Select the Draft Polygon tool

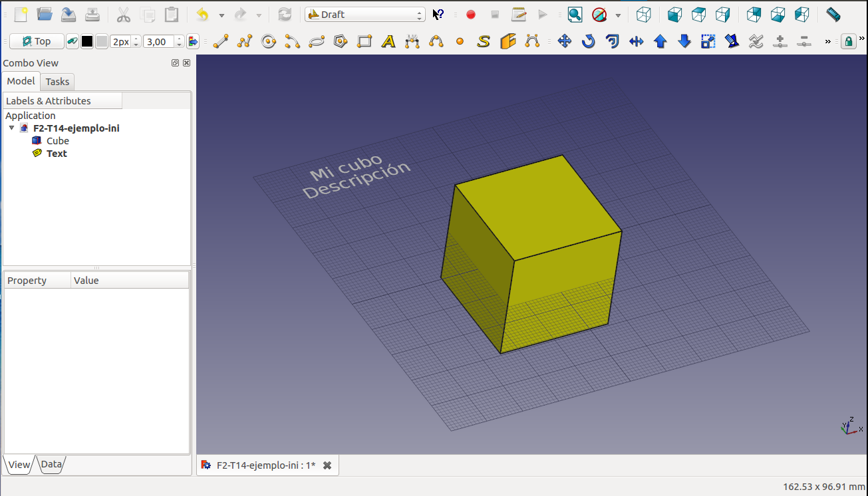tap(341, 42)
